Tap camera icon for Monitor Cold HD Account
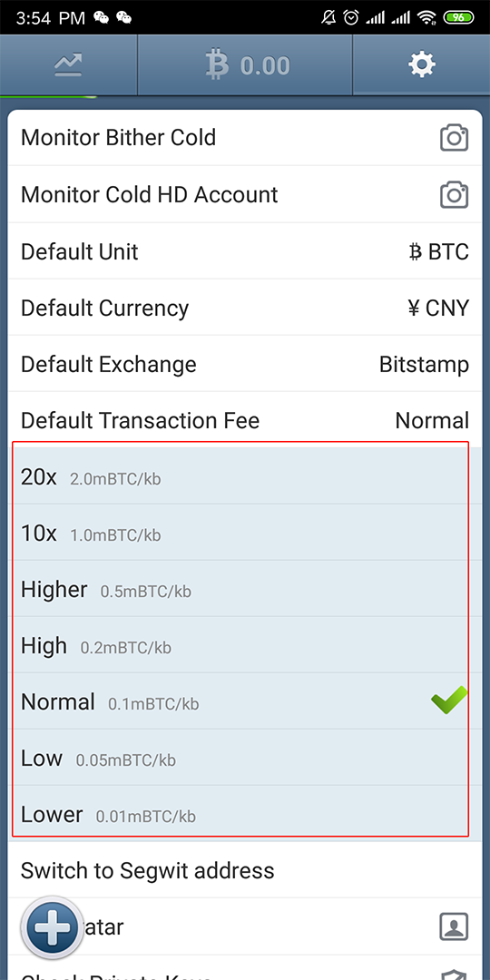Image resolution: width=490 pixels, height=980 pixels. [454, 195]
